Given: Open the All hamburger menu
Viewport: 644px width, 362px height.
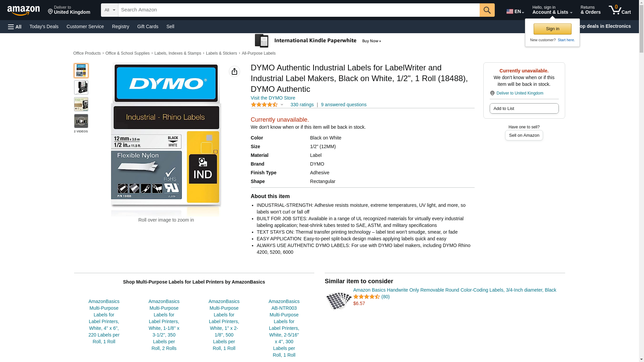Looking at the screenshot, I should (x=15, y=27).
